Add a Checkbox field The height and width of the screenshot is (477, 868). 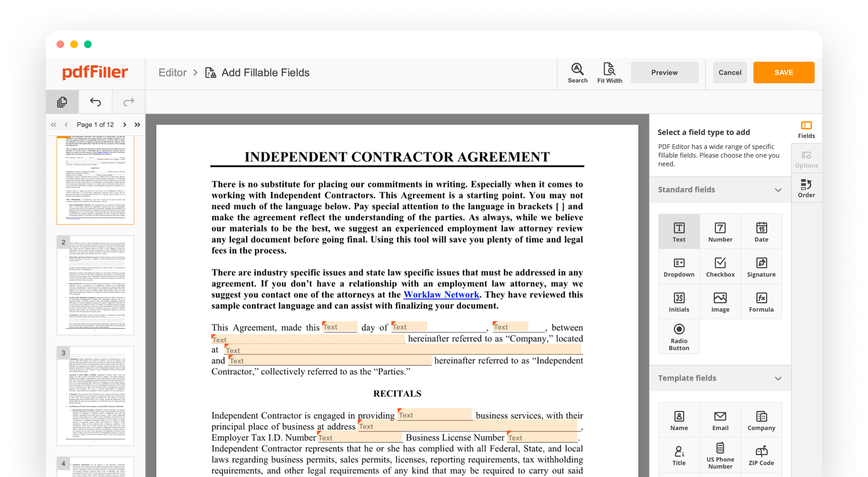721,267
